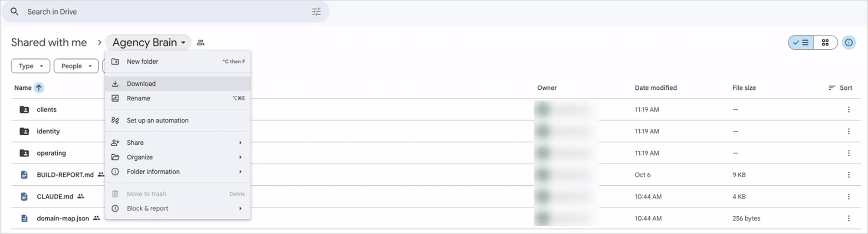The width and height of the screenshot is (868, 234).
Task: Open more actions for identity folder
Action: pos(848,131)
